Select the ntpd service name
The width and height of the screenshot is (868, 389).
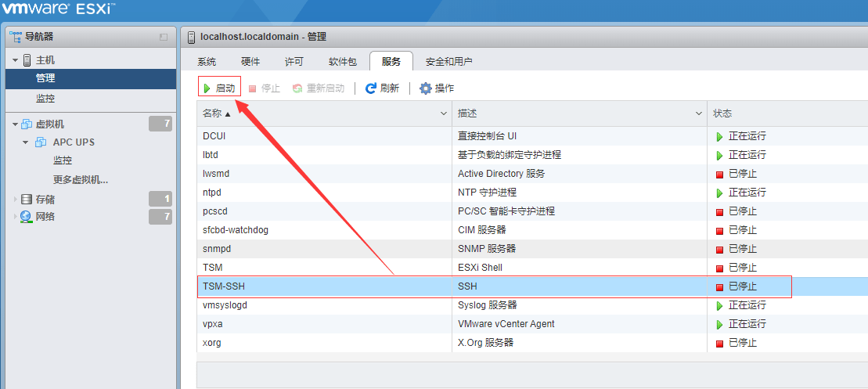click(x=213, y=193)
